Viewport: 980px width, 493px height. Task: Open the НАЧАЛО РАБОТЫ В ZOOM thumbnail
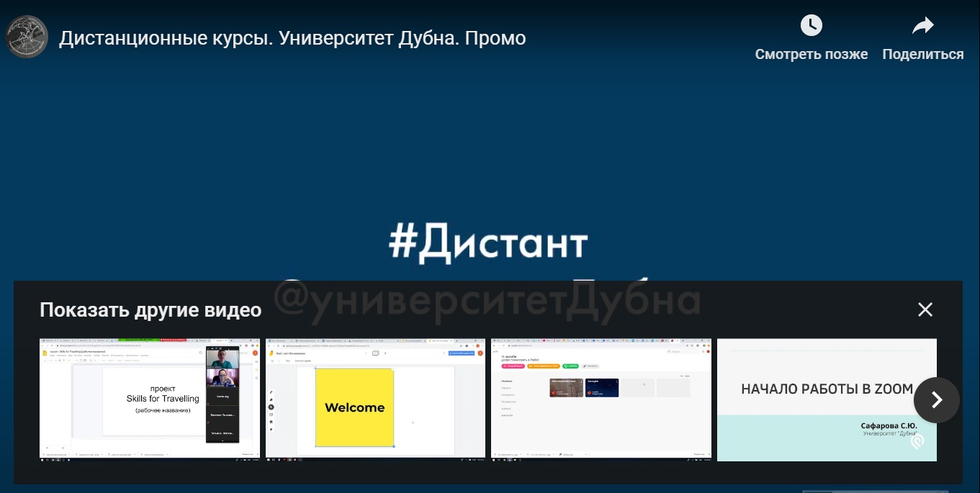(x=827, y=399)
